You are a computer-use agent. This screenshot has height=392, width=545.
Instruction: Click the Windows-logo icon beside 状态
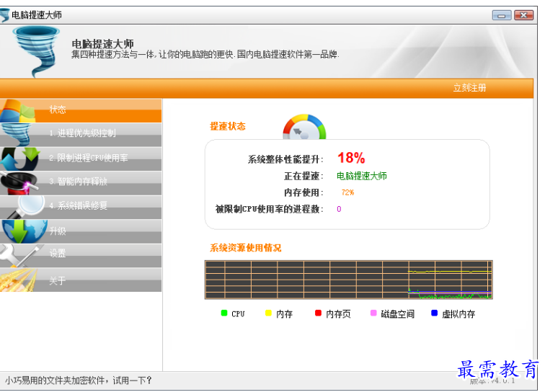(x=18, y=110)
